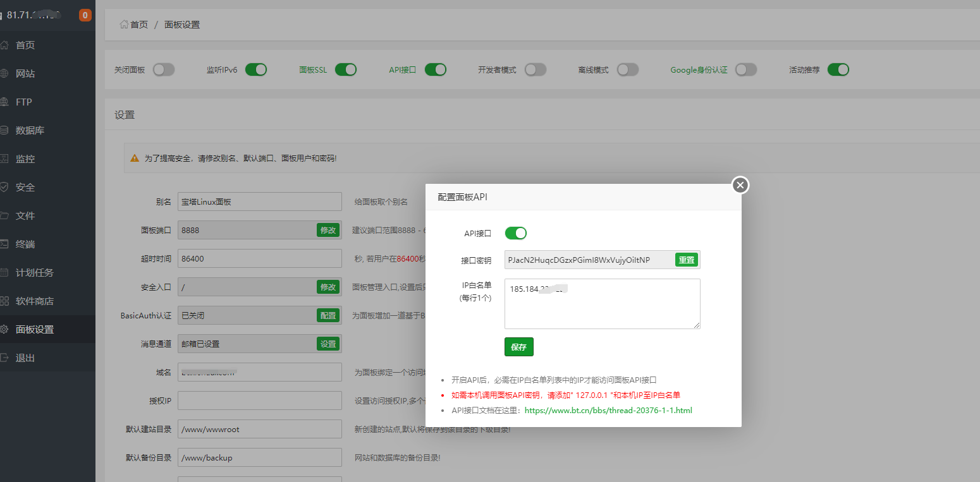The image size is (980, 482).
Task: Click the 域名 input field
Action: pos(260,372)
